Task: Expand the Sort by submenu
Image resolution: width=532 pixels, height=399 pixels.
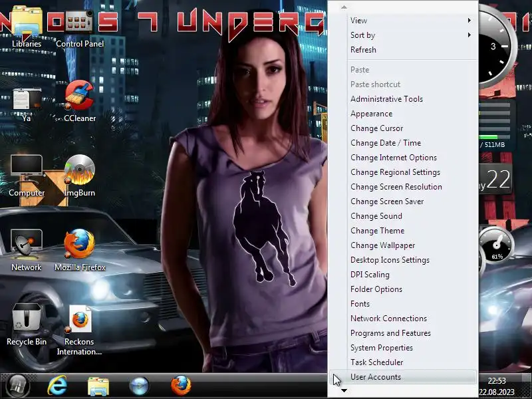Action: tap(412, 35)
